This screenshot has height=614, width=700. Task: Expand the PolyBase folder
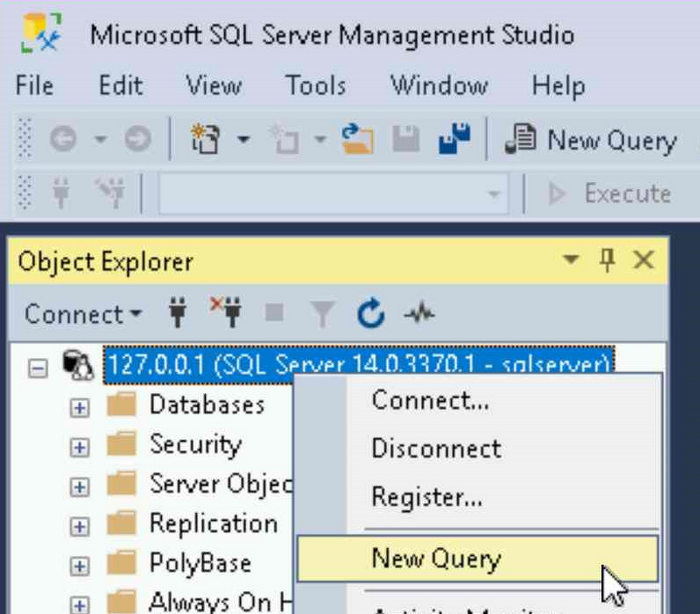(80, 566)
